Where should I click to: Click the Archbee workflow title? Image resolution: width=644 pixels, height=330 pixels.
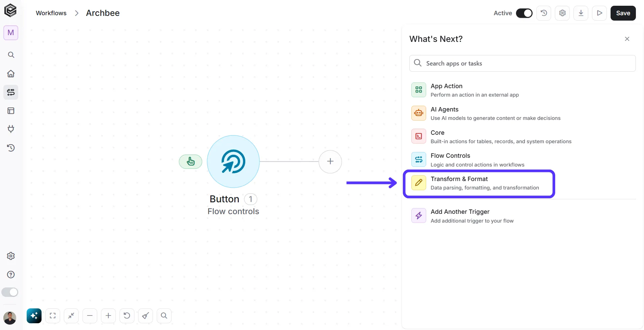click(x=103, y=13)
